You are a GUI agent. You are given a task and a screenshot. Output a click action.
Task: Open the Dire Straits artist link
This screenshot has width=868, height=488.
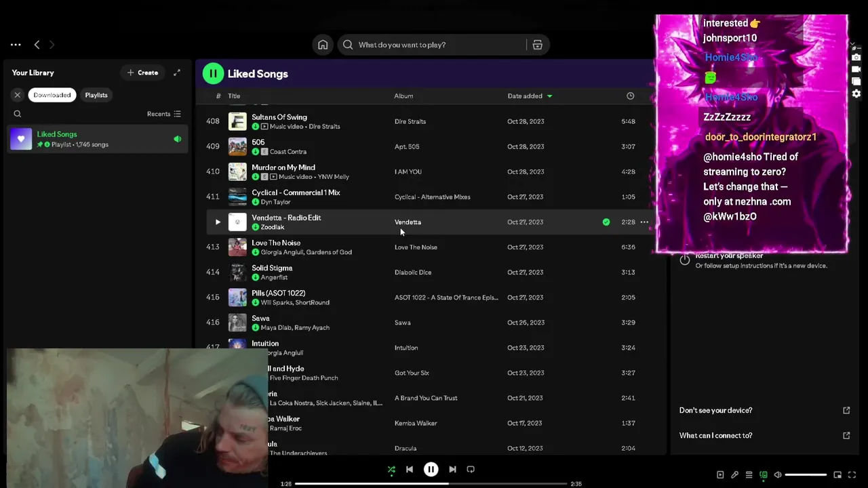324,126
